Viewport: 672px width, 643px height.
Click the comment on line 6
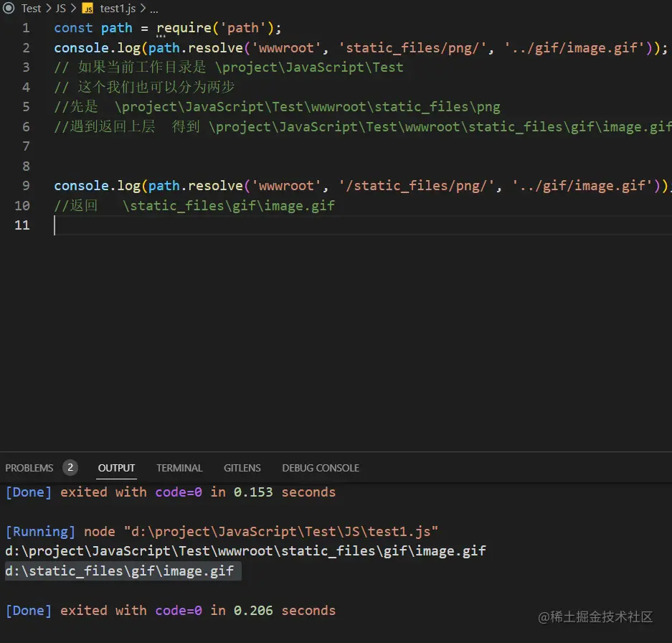(363, 126)
